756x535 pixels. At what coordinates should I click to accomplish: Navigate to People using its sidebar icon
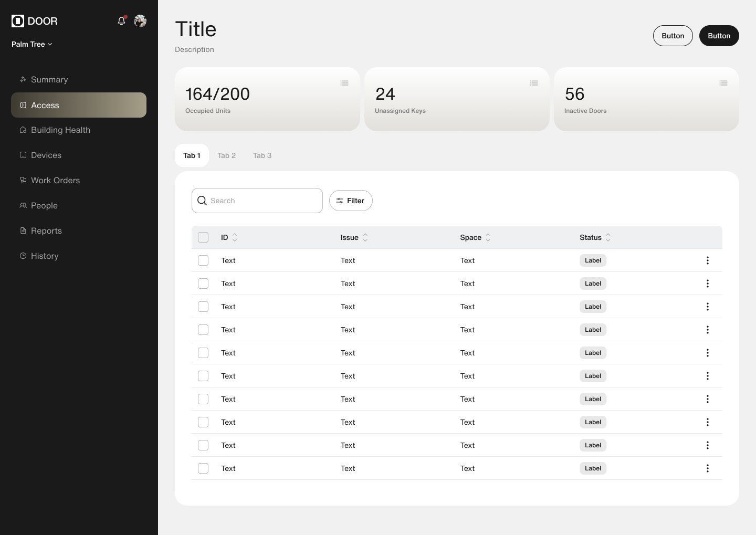tap(23, 205)
